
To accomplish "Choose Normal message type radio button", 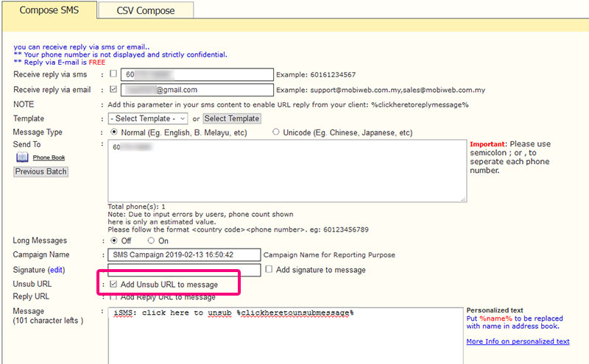I will (114, 132).
